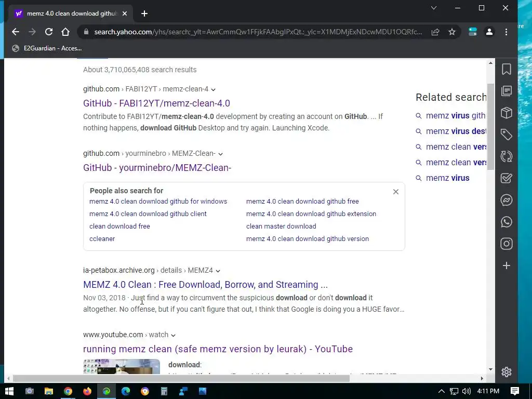Open WhatsApp from the sidebar
Image resolution: width=532 pixels, height=399 pixels.
[x=507, y=222]
